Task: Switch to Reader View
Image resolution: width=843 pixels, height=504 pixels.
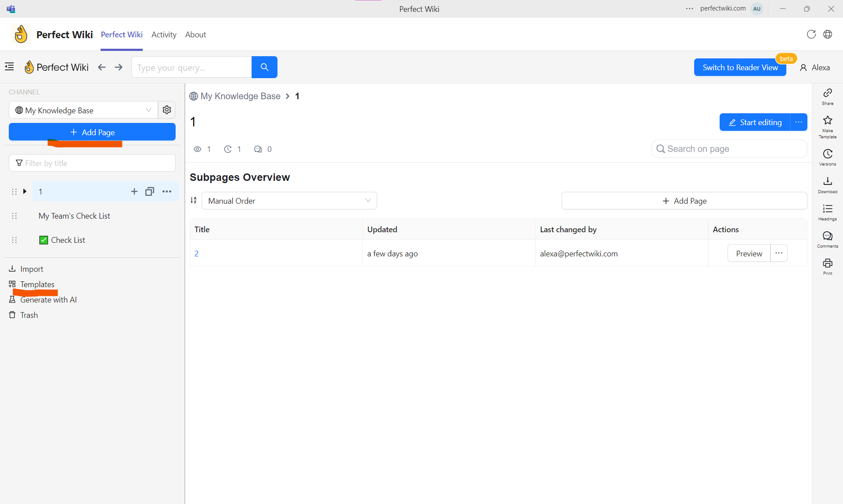Action: click(x=740, y=67)
